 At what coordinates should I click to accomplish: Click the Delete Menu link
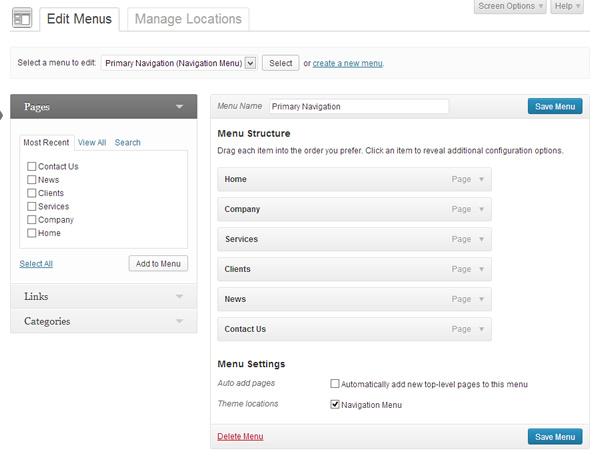[x=240, y=437]
